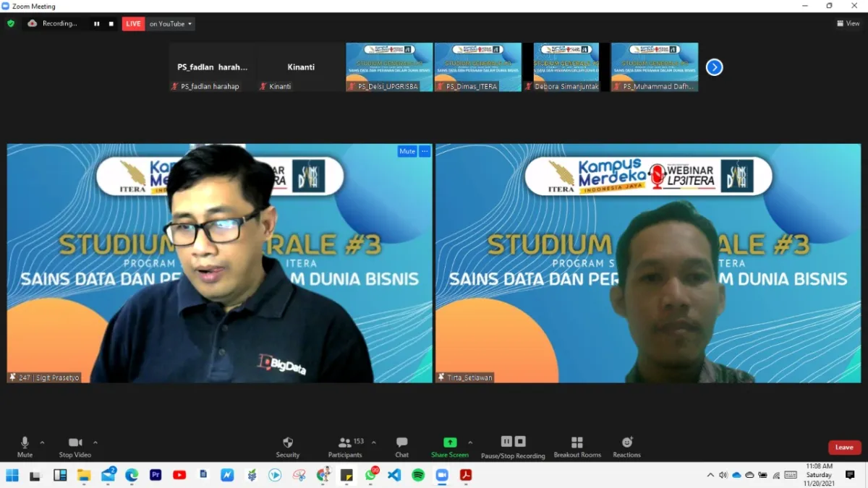Image resolution: width=868 pixels, height=488 pixels.
Task: Open the meeting Chat
Action: (401, 445)
